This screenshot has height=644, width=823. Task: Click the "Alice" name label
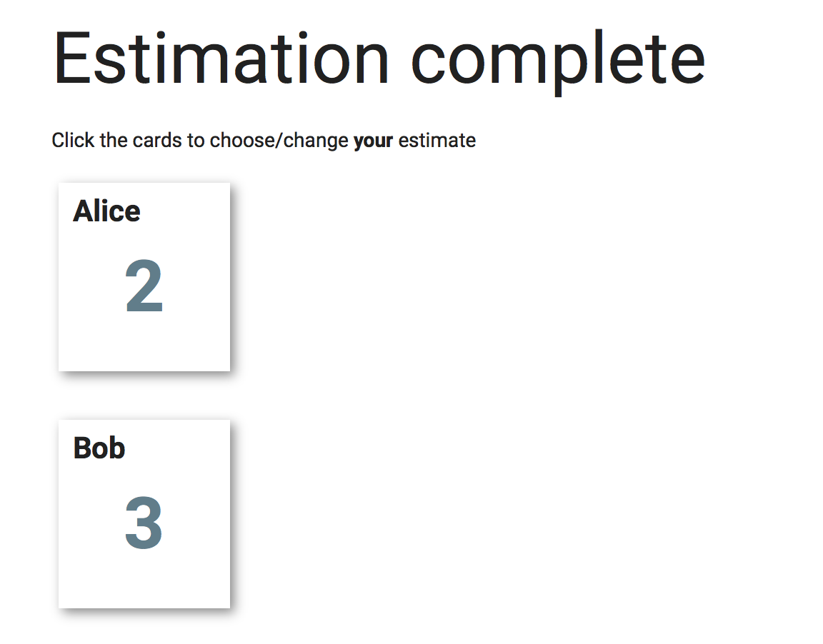point(106,211)
